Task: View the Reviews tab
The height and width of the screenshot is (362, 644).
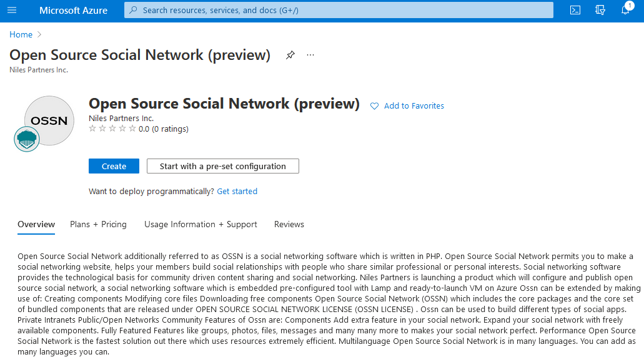Action: point(289,224)
